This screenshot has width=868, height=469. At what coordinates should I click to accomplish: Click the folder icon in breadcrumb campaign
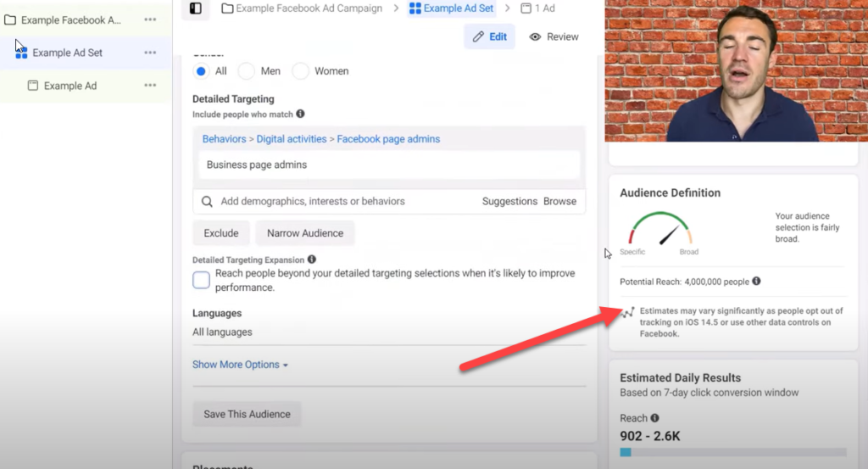[227, 8]
